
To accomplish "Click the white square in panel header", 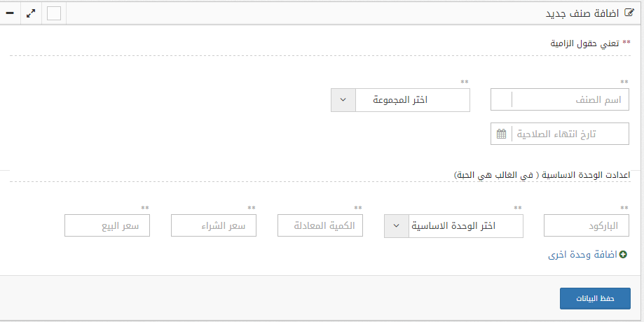I will click(54, 13).
